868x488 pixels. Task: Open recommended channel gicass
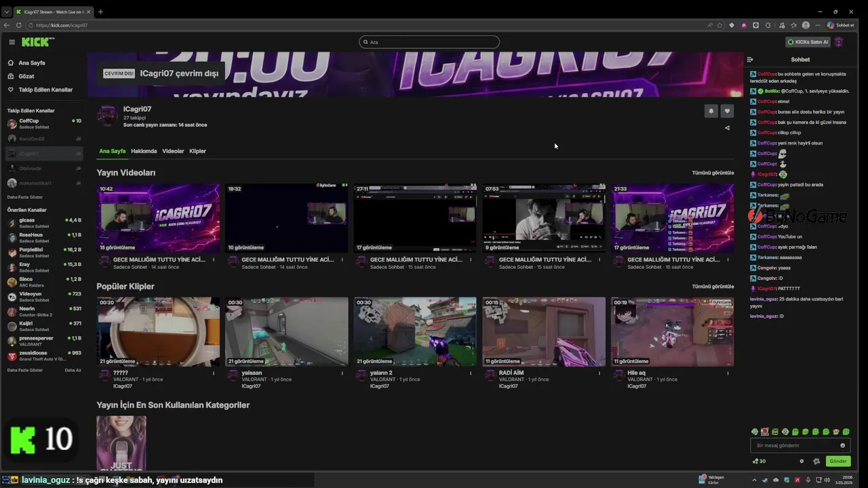pyautogui.click(x=44, y=223)
